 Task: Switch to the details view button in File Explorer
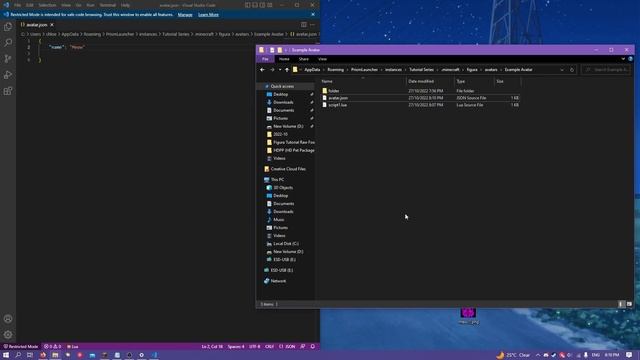pos(621,304)
